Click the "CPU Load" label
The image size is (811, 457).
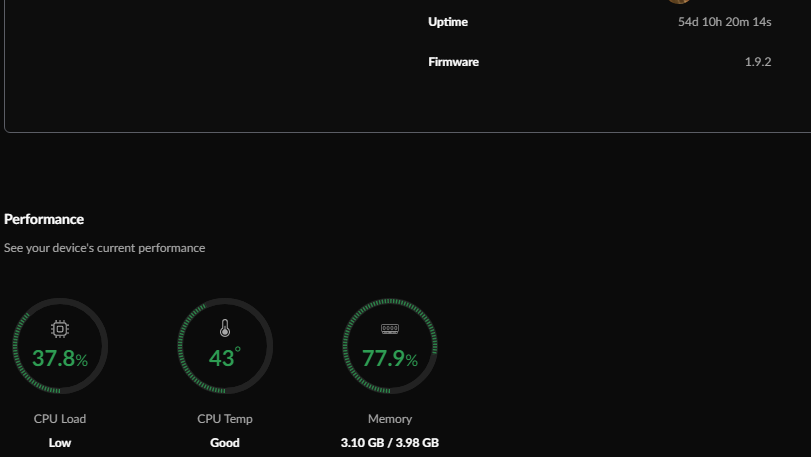60,419
